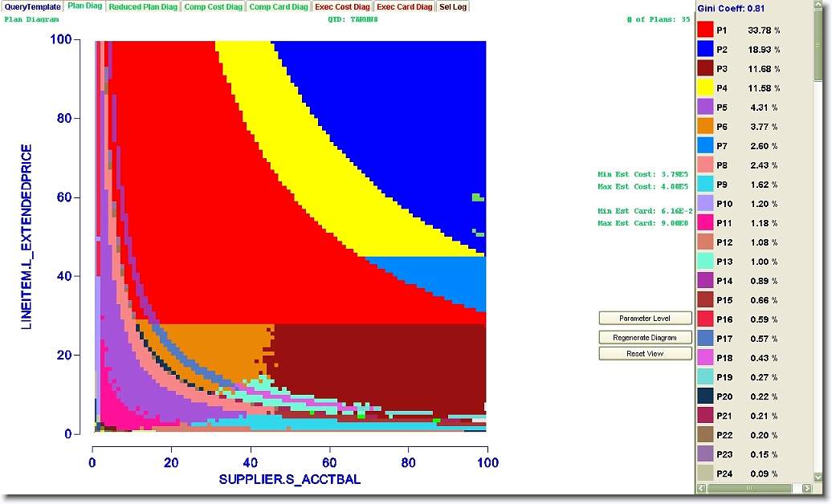
Task: Click the Reset View button
Action: (645, 354)
